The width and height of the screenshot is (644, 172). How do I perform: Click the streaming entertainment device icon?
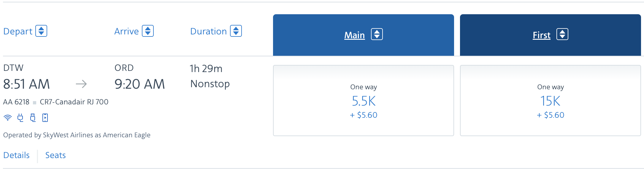[45, 117]
